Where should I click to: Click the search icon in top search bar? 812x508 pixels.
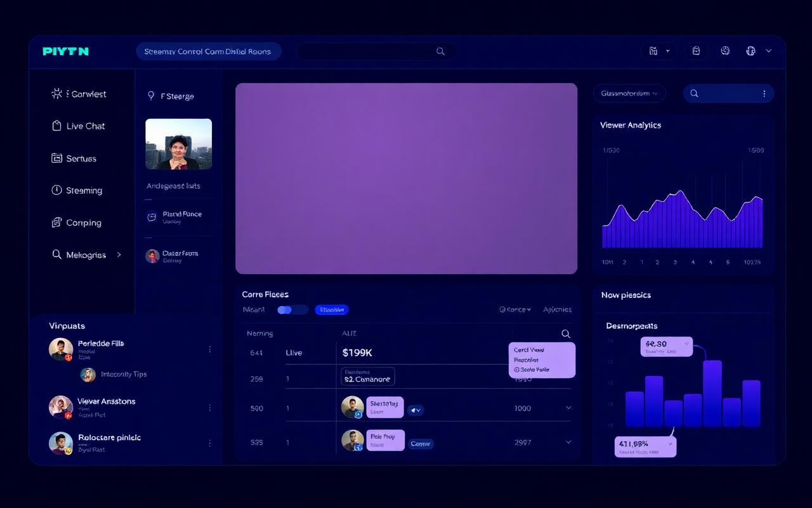coord(440,51)
